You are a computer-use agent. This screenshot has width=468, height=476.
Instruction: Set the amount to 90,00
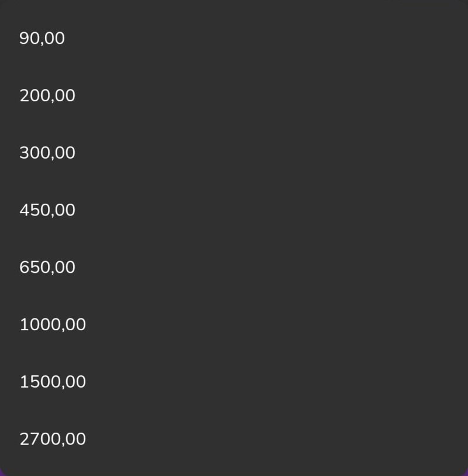coord(234,38)
